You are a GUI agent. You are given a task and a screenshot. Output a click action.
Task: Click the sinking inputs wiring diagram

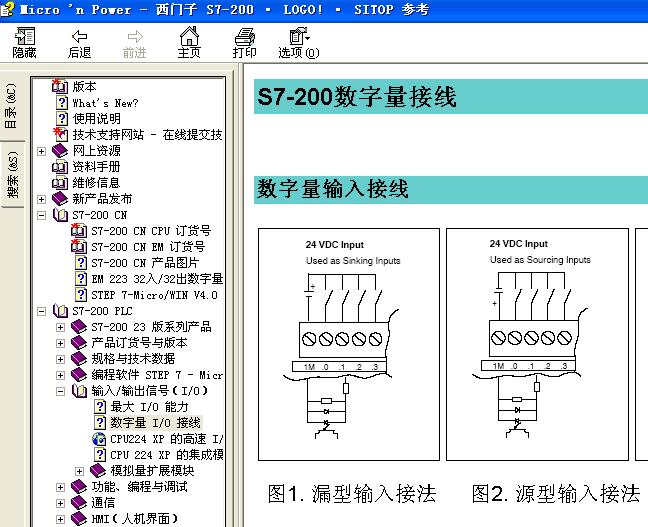(349, 344)
